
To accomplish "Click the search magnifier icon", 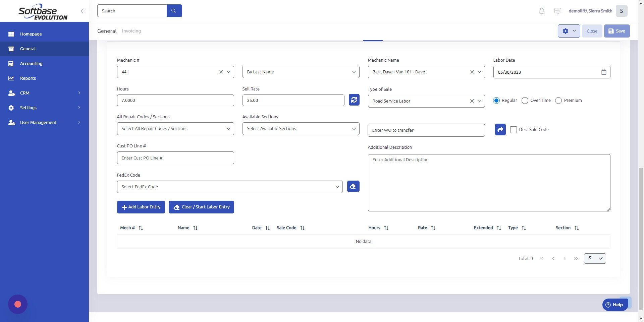I will click(x=174, y=10).
